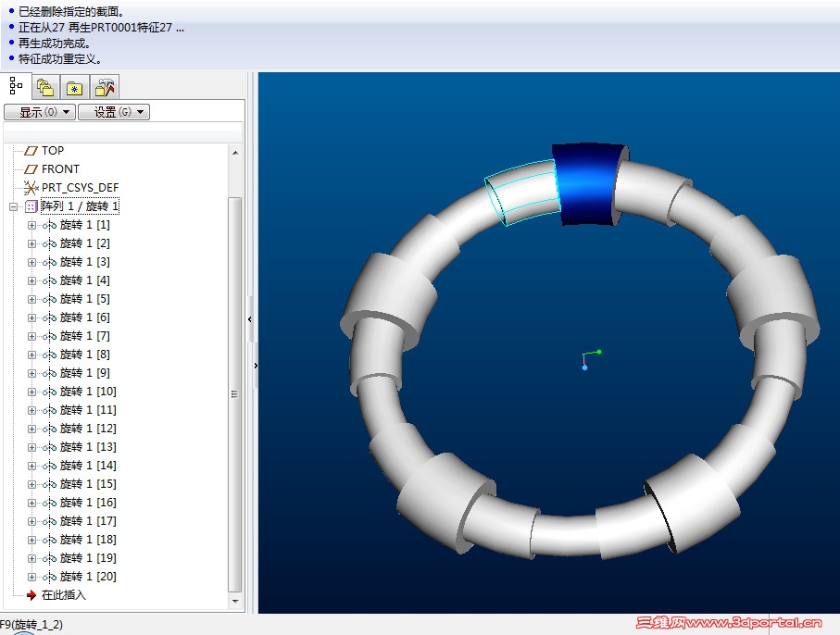Image resolution: width=840 pixels, height=635 pixels.
Task: Click the right-pointing panel expand arrow
Action: pos(256,366)
